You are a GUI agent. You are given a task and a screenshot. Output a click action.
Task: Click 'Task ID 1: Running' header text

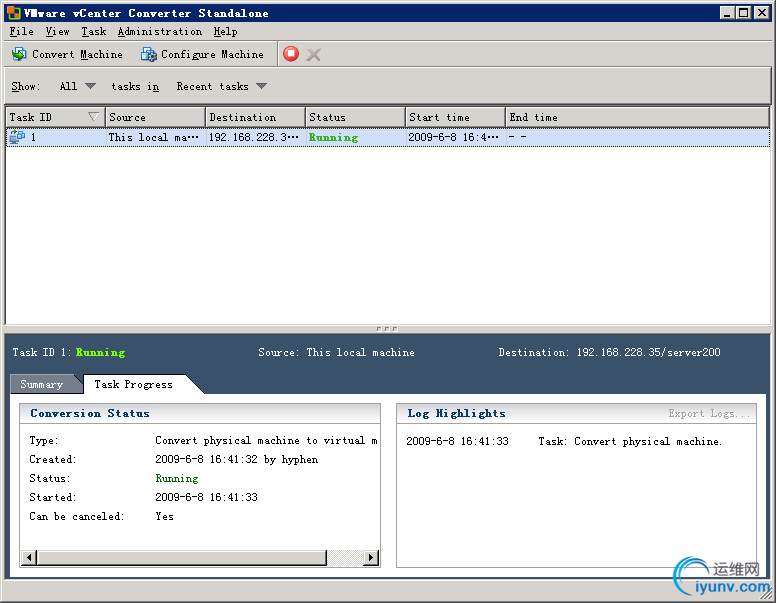click(69, 352)
